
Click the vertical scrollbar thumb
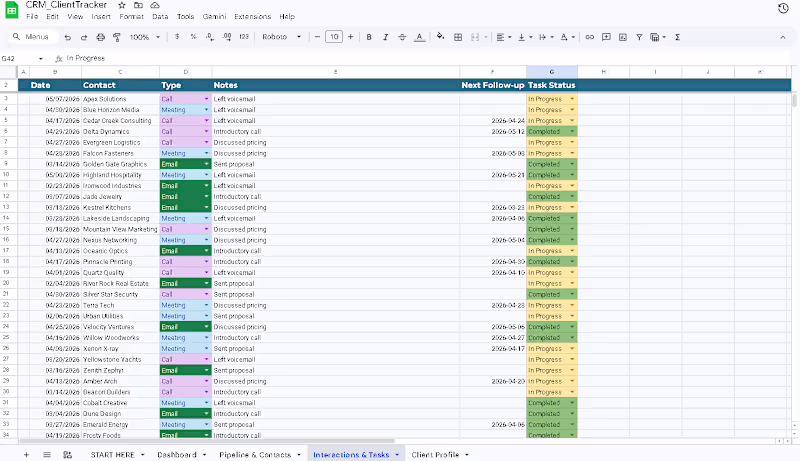(x=794, y=99)
